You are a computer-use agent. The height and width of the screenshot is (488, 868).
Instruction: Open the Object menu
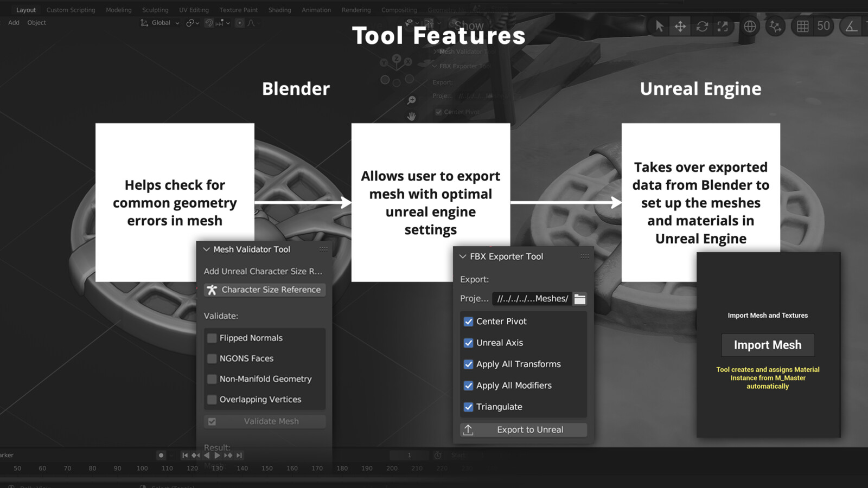(x=37, y=23)
